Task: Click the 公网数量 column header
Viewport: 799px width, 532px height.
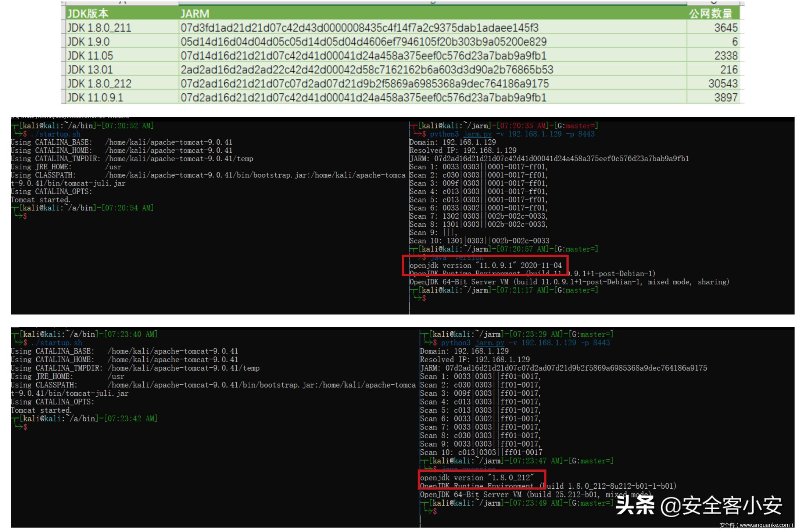Action: 710,14
